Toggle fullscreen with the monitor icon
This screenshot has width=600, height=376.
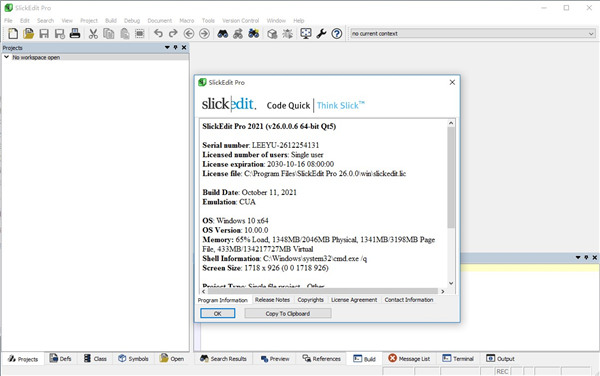pos(306,34)
